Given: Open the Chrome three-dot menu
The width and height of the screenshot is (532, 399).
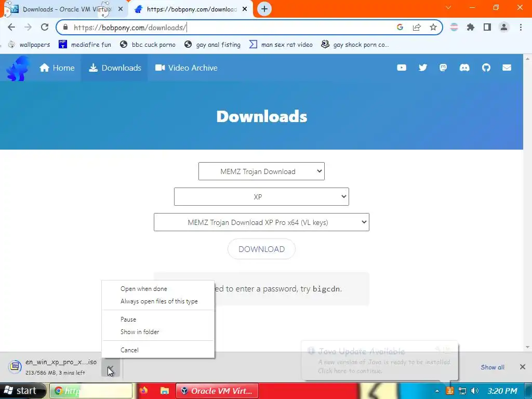Looking at the screenshot, I should coord(521,27).
